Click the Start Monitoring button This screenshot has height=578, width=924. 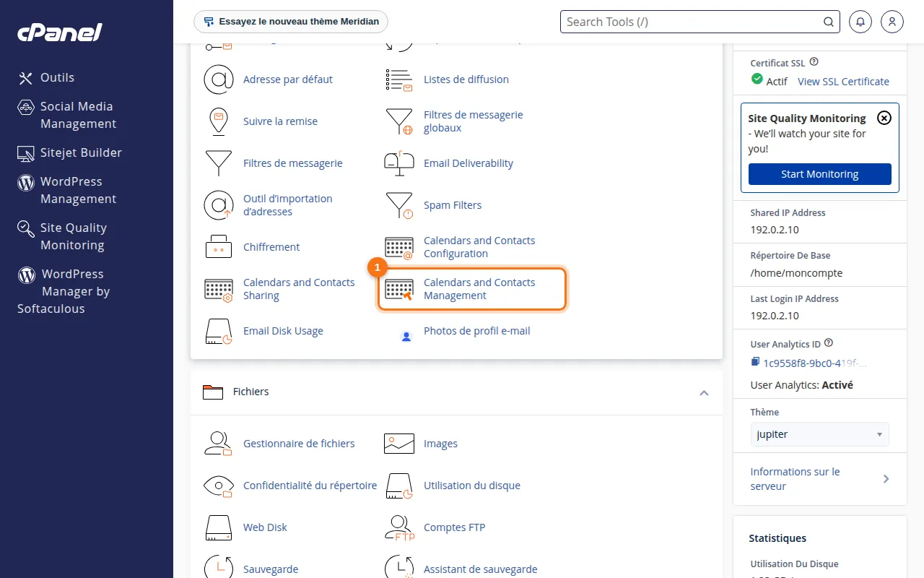coord(820,174)
